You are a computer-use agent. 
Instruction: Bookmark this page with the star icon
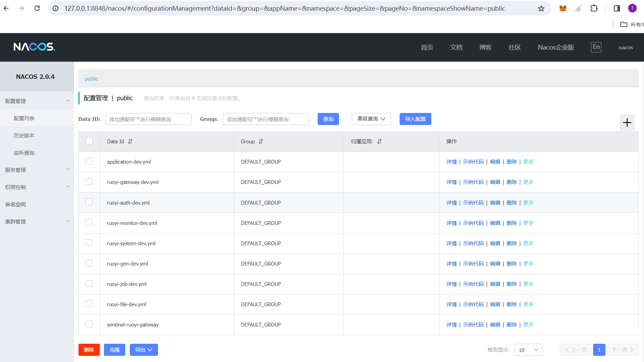(541, 8)
